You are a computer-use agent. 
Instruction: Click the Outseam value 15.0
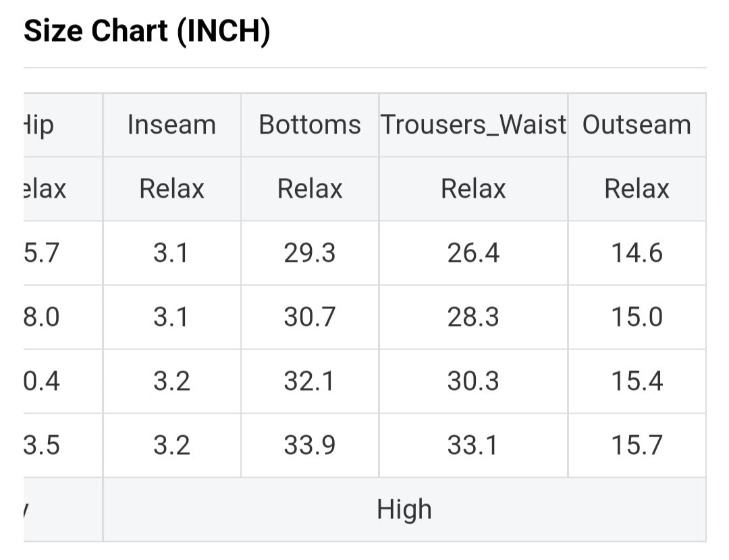coord(637,317)
